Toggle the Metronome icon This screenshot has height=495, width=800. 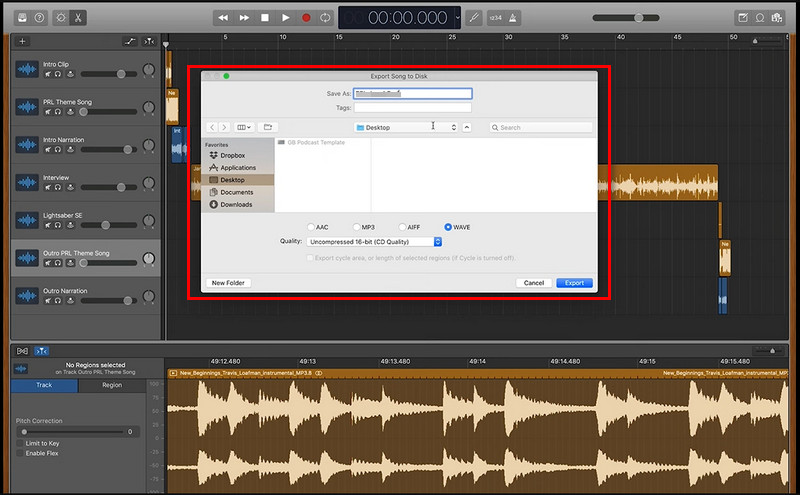tap(513, 18)
